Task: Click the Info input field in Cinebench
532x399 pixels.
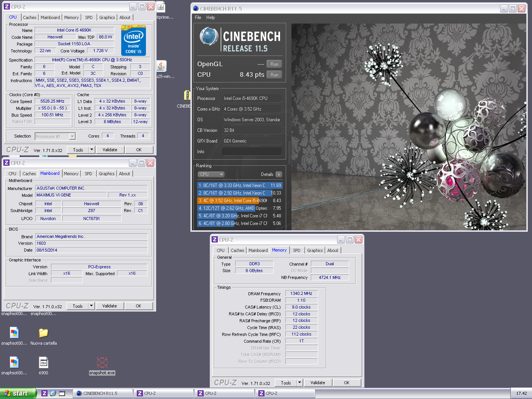Action: coord(252,152)
